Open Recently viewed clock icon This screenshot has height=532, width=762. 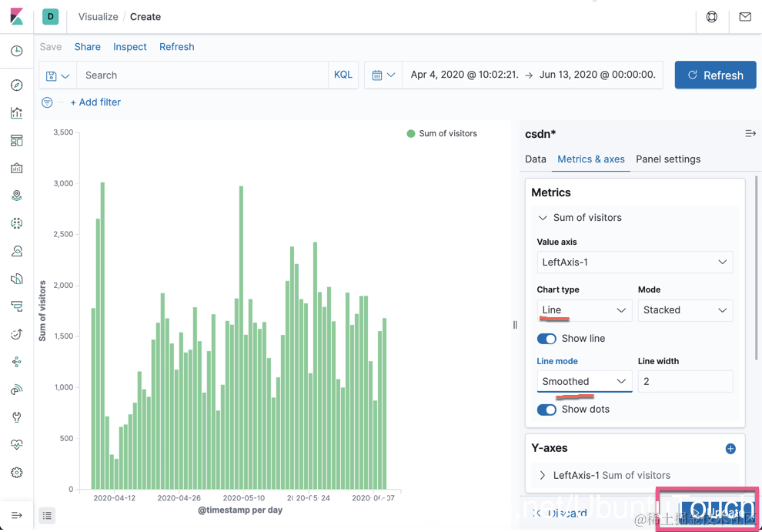click(x=16, y=51)
